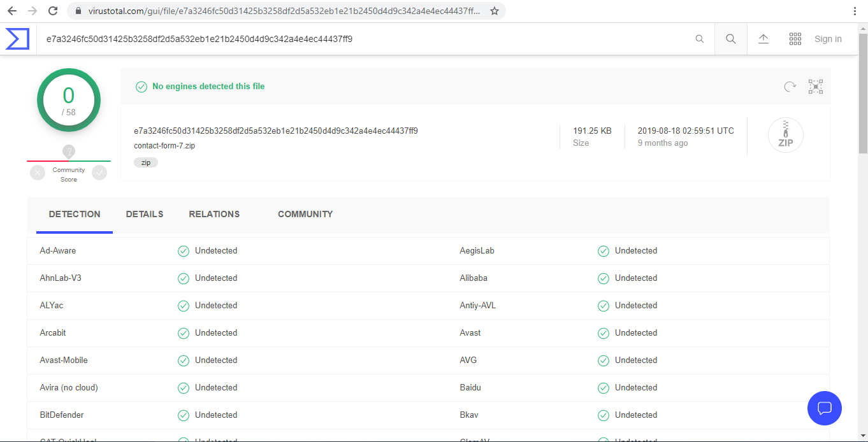Open the DETAILS tab

[x=145, y=215]
